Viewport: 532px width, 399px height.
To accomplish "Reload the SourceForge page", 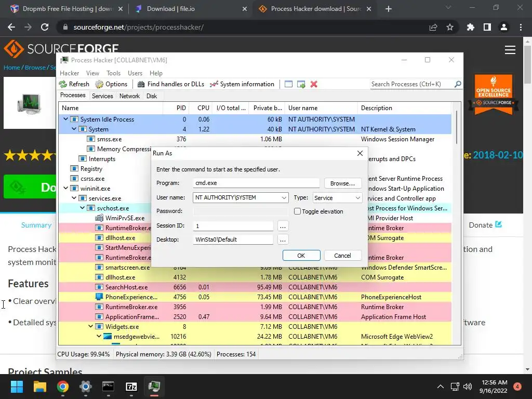I will [45, 27].
